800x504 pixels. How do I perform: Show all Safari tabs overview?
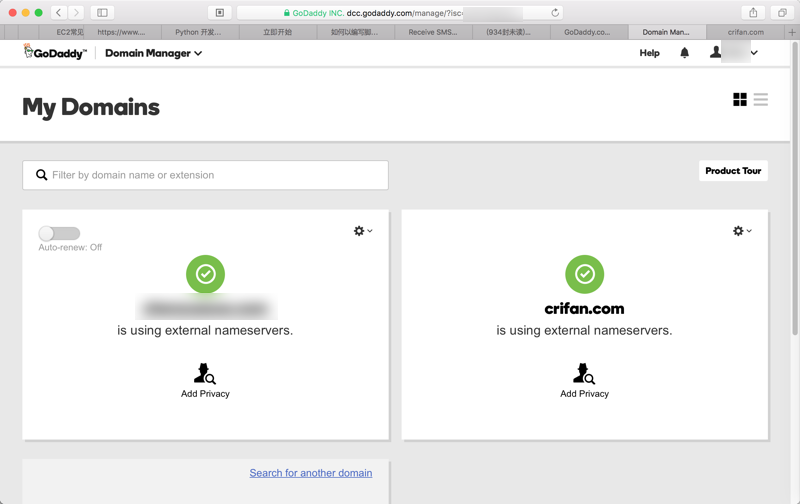pyautogui.click(x=782, y=13)
